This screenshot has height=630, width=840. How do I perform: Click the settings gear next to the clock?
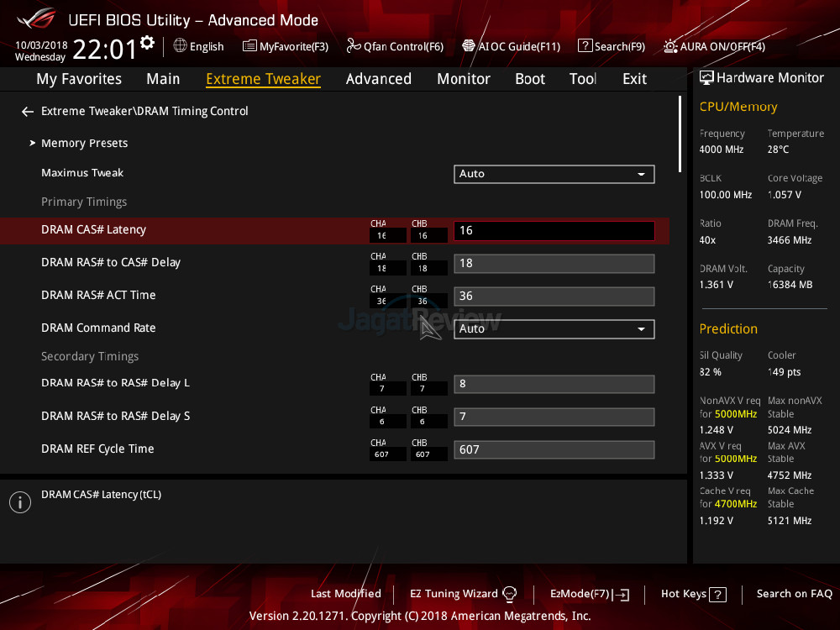[x=148, y=43]
